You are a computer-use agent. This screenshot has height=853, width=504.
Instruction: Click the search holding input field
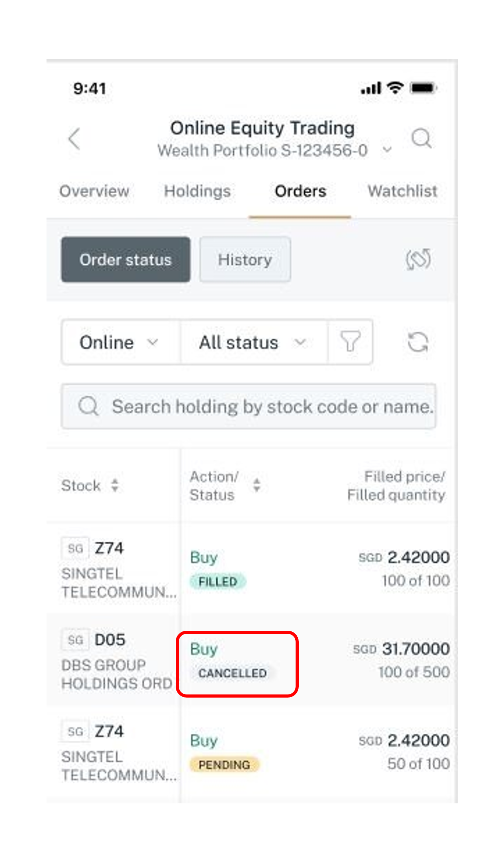(x=248, y=406)
